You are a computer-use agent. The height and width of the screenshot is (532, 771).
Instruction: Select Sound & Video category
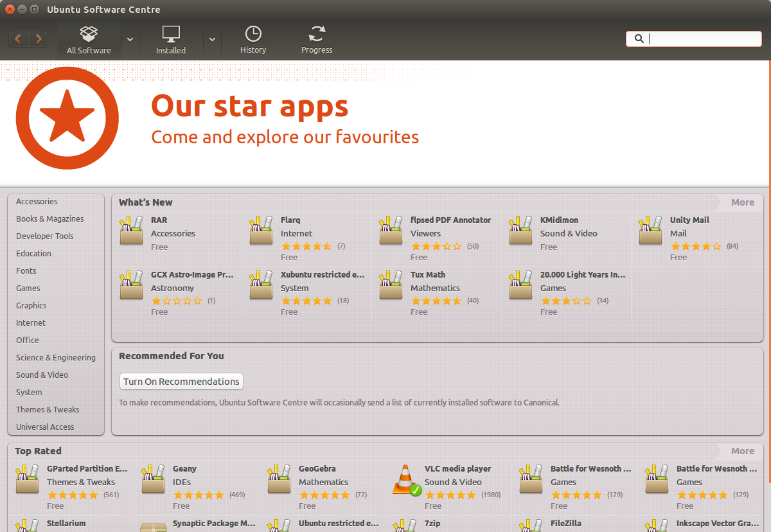[42, 375]
